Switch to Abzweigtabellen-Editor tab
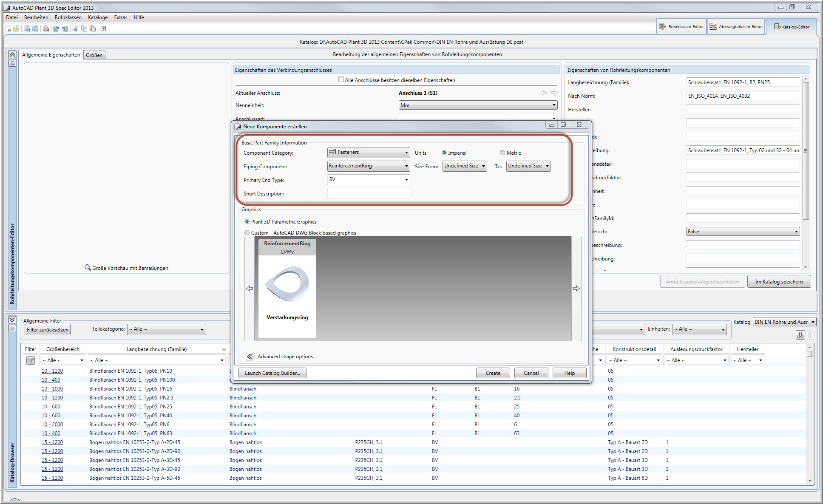 coord(736,26)
